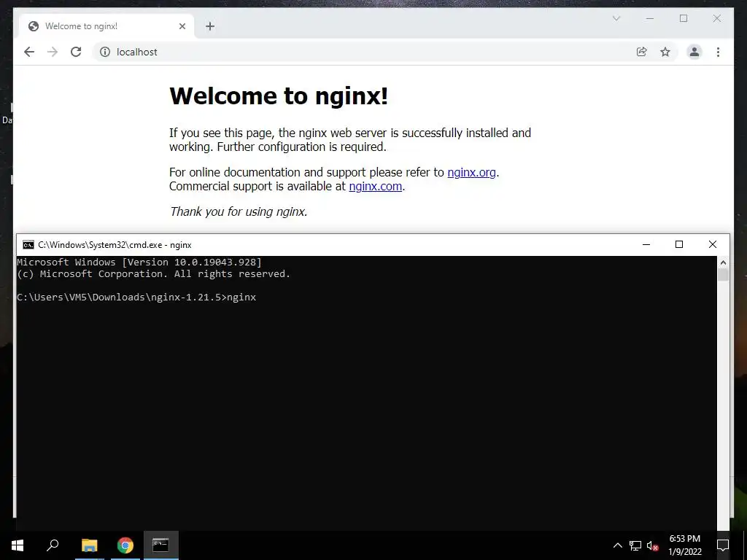747x560 pixels.
Task: Show hidden system tray icons
Action: coord(617,545)
